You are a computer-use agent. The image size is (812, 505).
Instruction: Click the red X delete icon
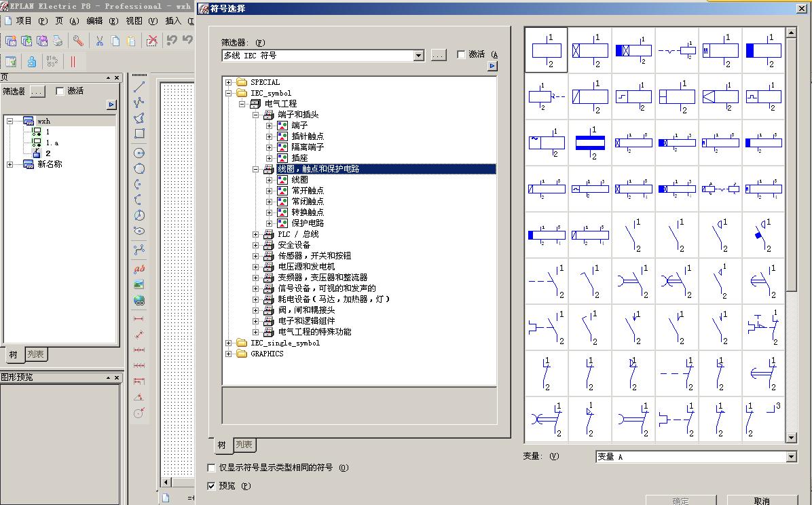152,41
